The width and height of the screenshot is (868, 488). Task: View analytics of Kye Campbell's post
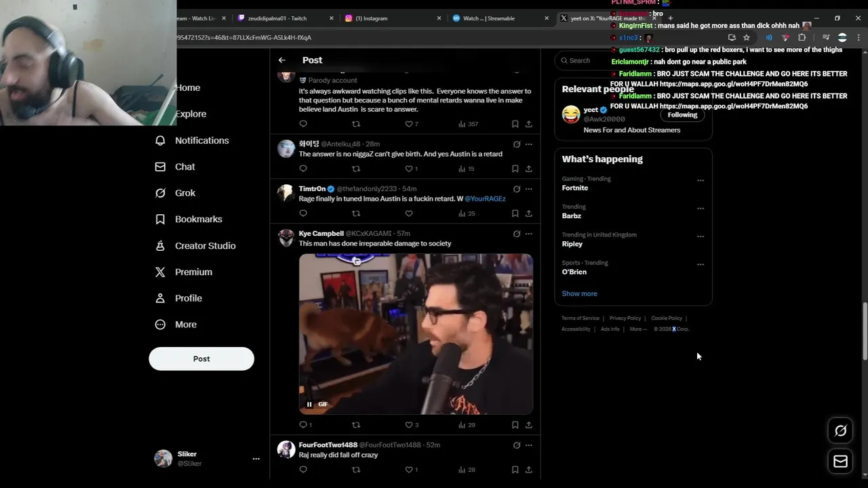[x=467, y=425]
